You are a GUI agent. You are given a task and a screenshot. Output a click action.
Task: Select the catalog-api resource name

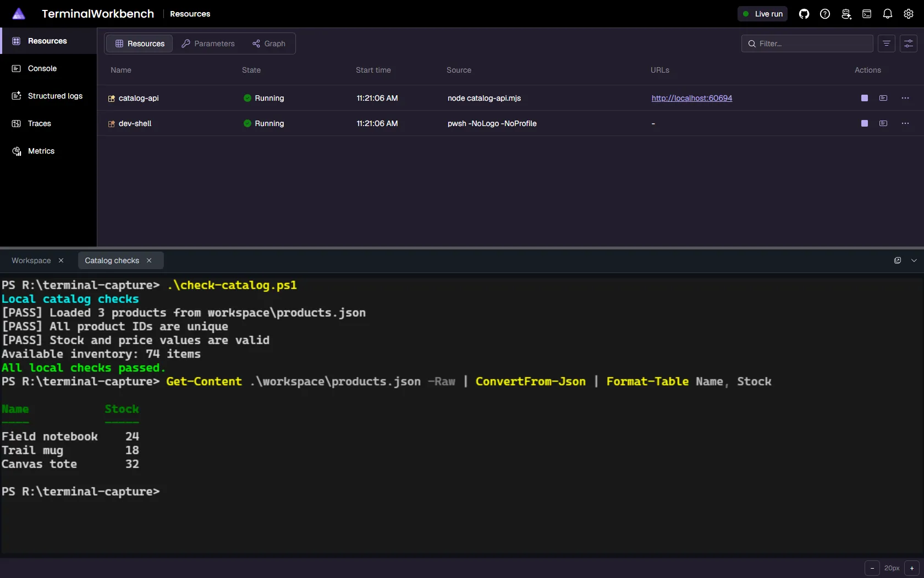click(x=139, y=98)
